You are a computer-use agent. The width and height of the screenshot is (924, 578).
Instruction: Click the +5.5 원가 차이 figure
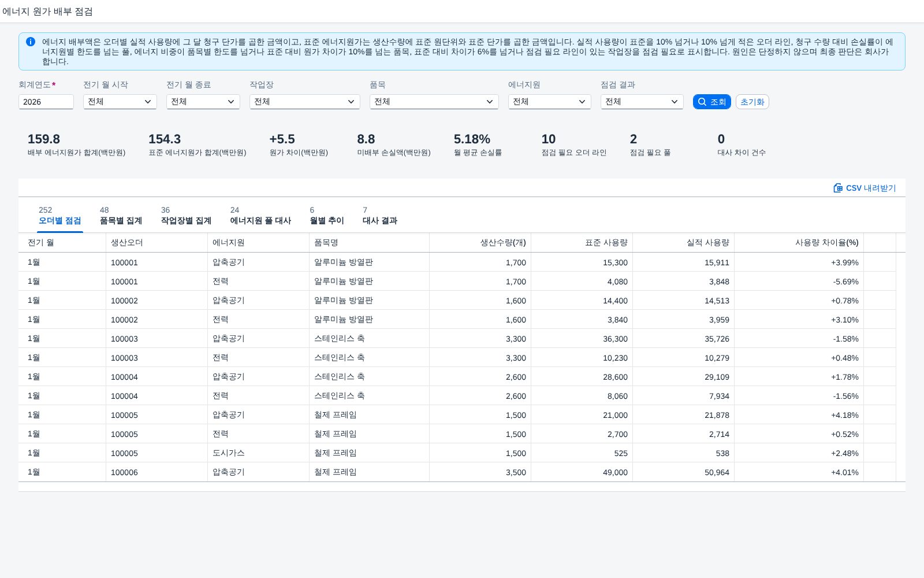coord(282,139)
